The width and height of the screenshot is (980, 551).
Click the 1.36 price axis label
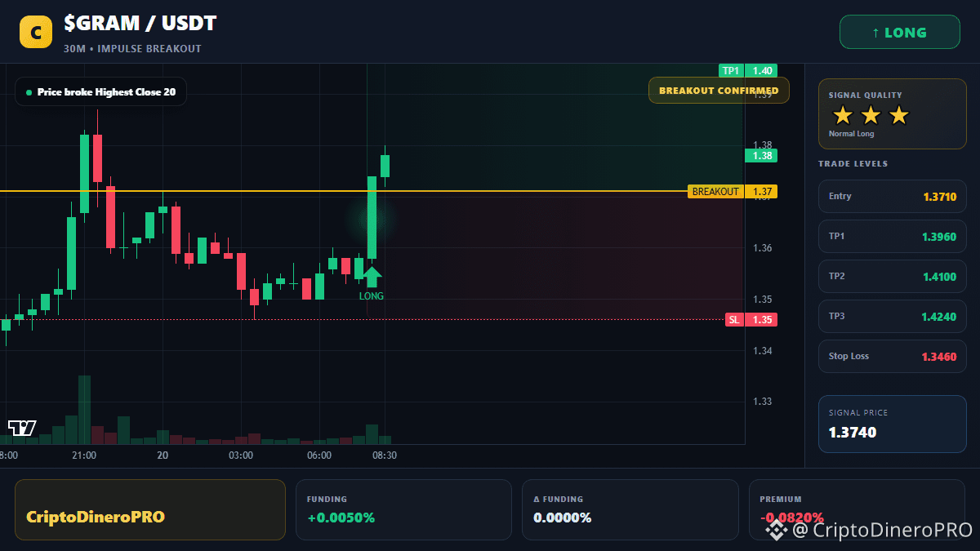point(762,248)
